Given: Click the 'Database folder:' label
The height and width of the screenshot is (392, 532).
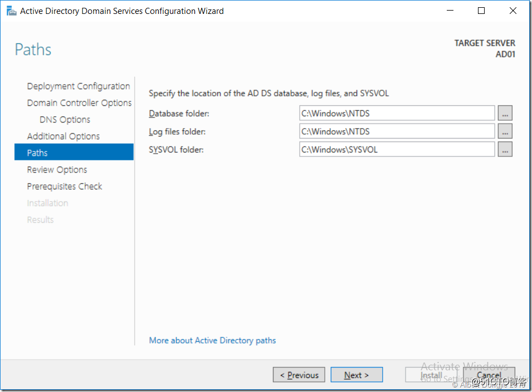Looking at the screenshot, I should 179,114.
